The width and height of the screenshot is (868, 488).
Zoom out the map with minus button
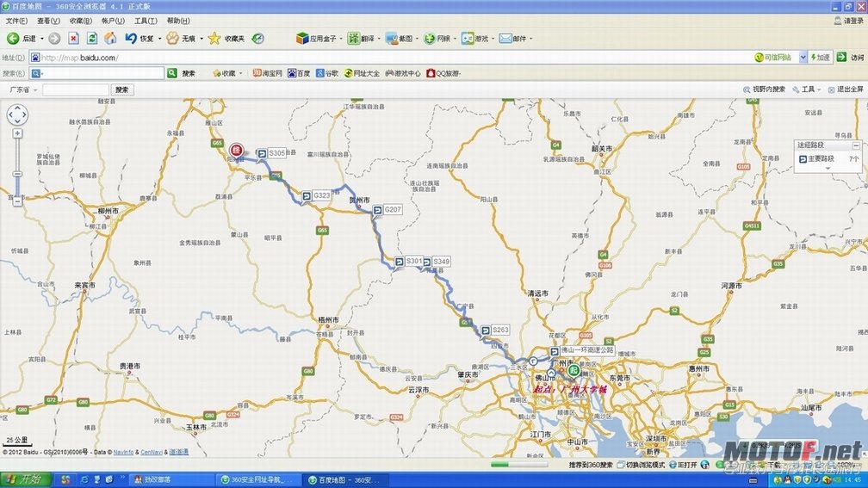[x=17, y=202]
